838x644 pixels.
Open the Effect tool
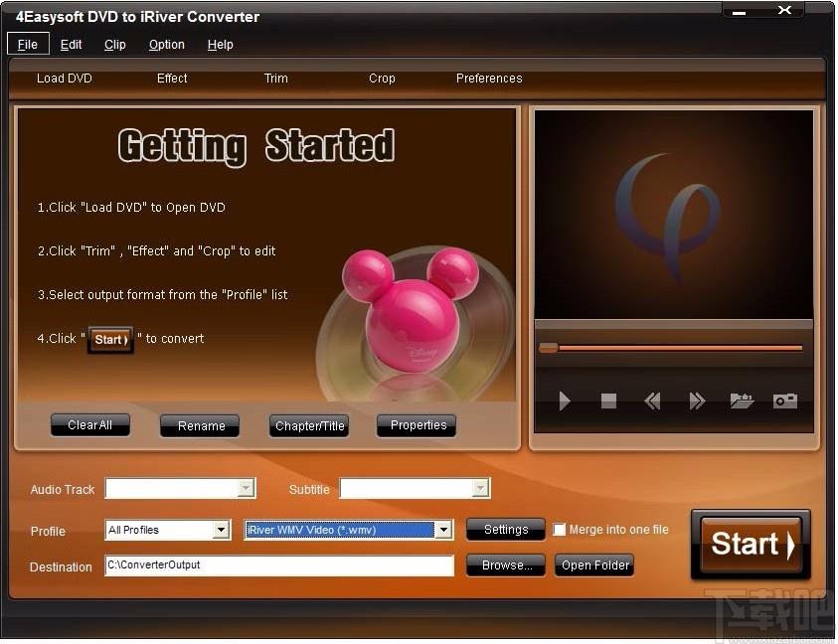pyautogui.click(x=172, y=79)
